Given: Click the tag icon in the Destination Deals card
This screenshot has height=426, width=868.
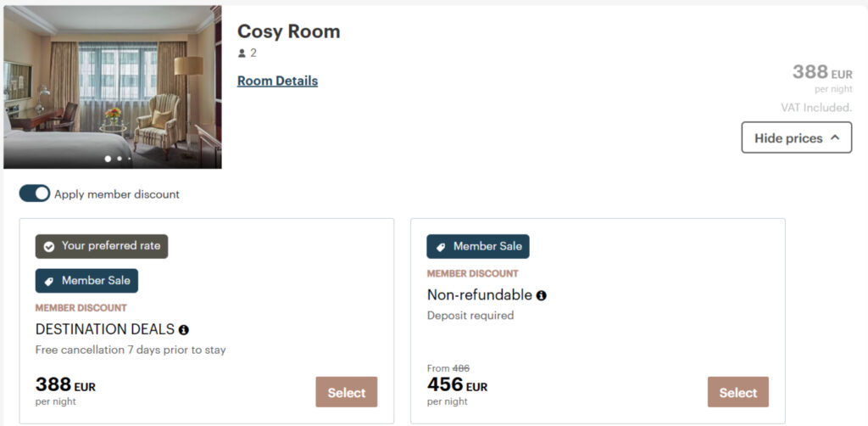Looking at the screenshot, I should pyautogui.click(x=49, y=281).
